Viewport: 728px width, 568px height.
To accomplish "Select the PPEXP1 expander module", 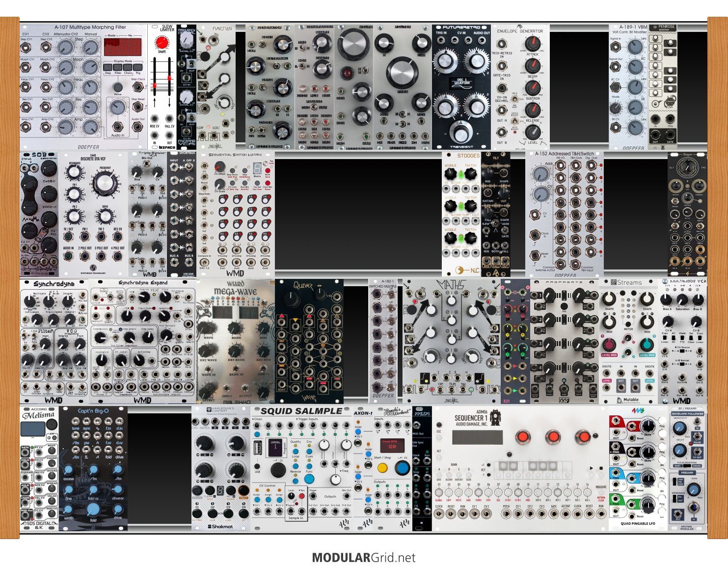I will pos(422,468).
